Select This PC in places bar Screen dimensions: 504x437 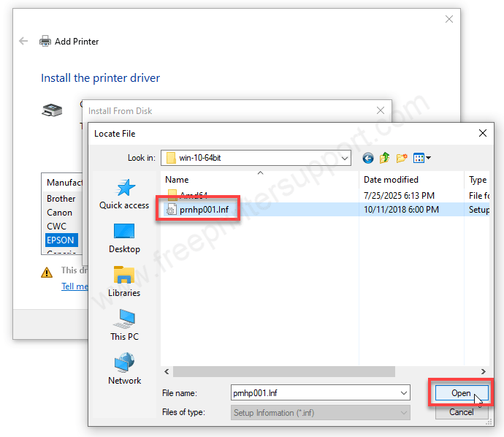124,326
